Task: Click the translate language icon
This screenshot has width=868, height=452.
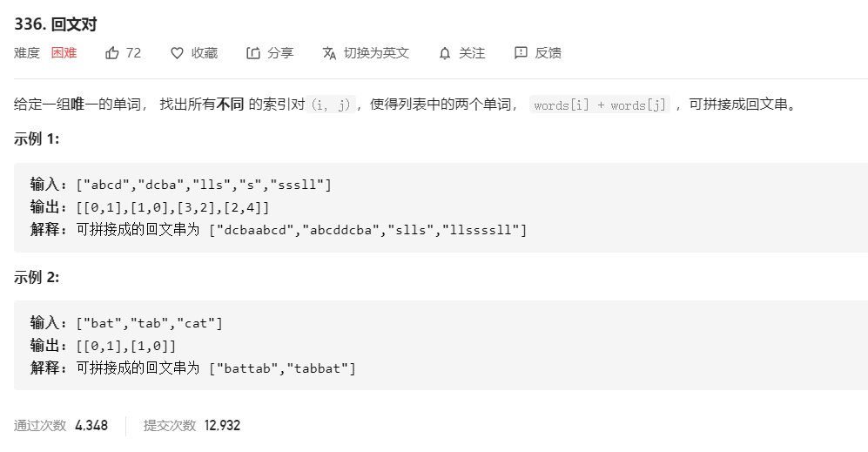Action: point(329,53)
